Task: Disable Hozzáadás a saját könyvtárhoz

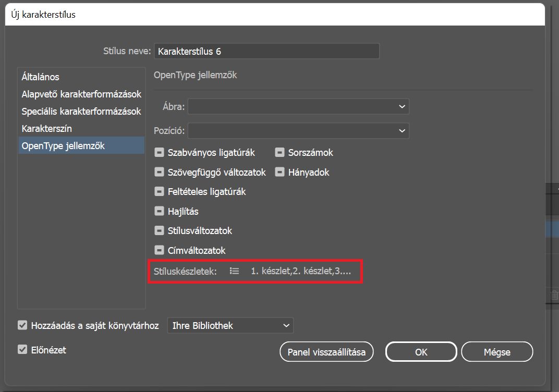Action: [22, 325]
